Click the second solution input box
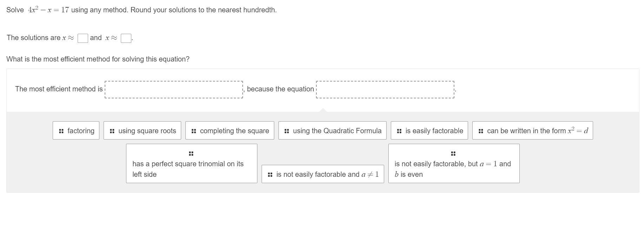Screen dimensions: 644x226 [126, 38]
